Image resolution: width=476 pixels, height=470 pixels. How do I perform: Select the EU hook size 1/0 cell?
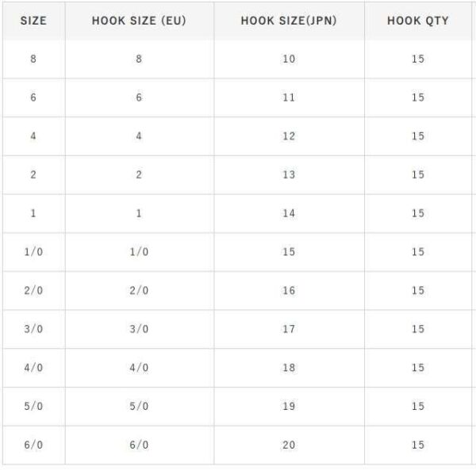(x=139, y=252)
